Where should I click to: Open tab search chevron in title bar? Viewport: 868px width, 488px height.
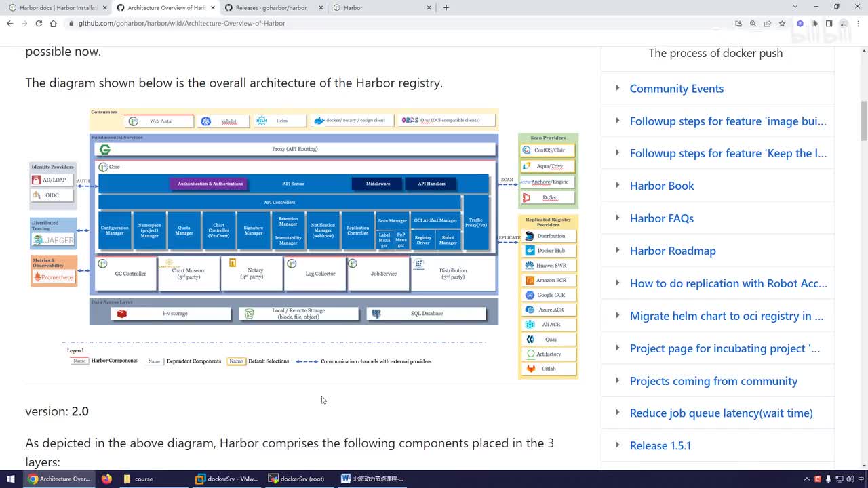pyautogui.click(x=795, y=7)
